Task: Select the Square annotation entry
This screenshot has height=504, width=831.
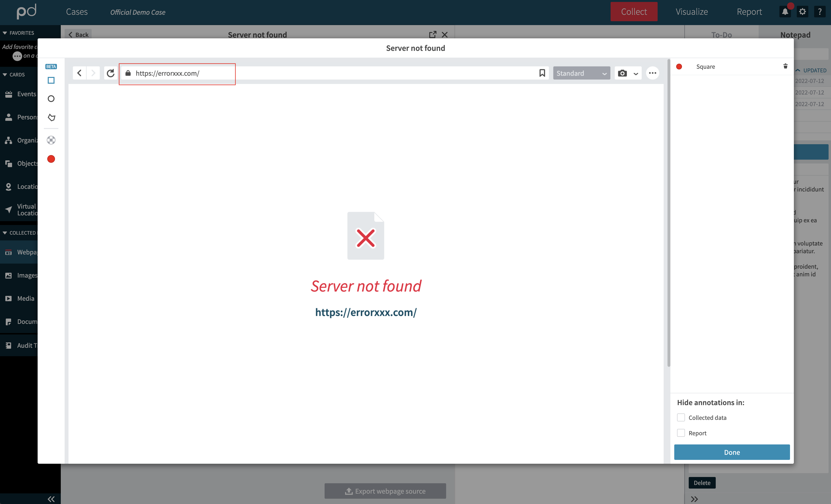Action: [x=732, y=67]
